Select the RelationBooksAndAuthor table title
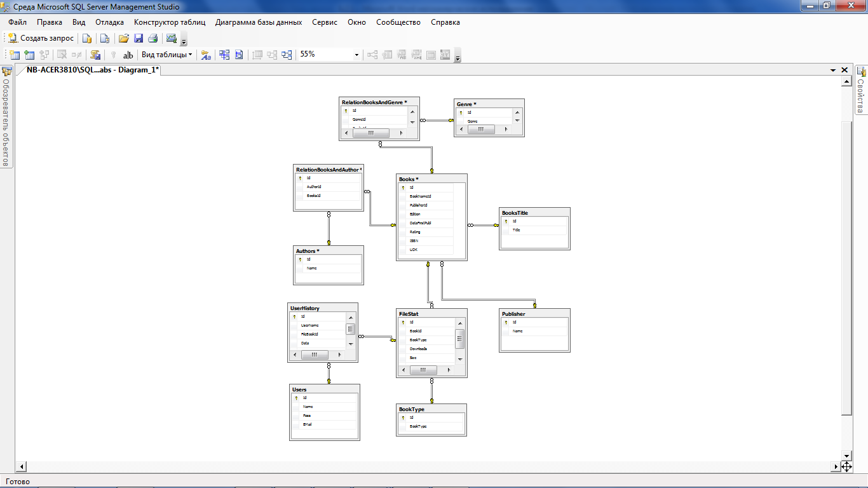 (329, 169)
